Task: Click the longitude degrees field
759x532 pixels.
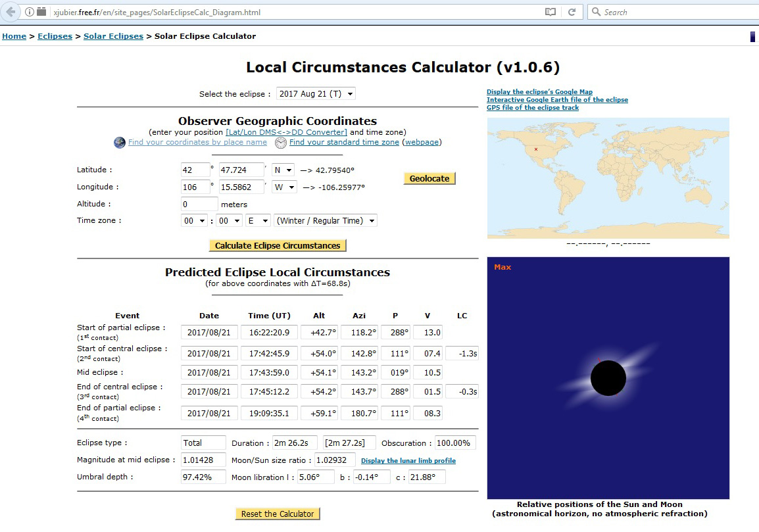Action: 195,187
